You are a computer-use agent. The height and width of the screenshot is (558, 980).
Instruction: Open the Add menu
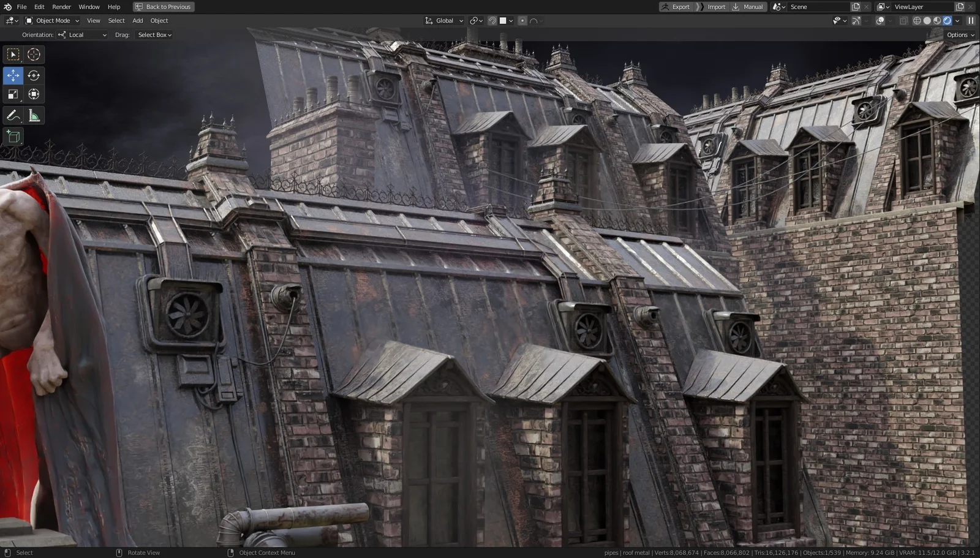tap(137, 20)
